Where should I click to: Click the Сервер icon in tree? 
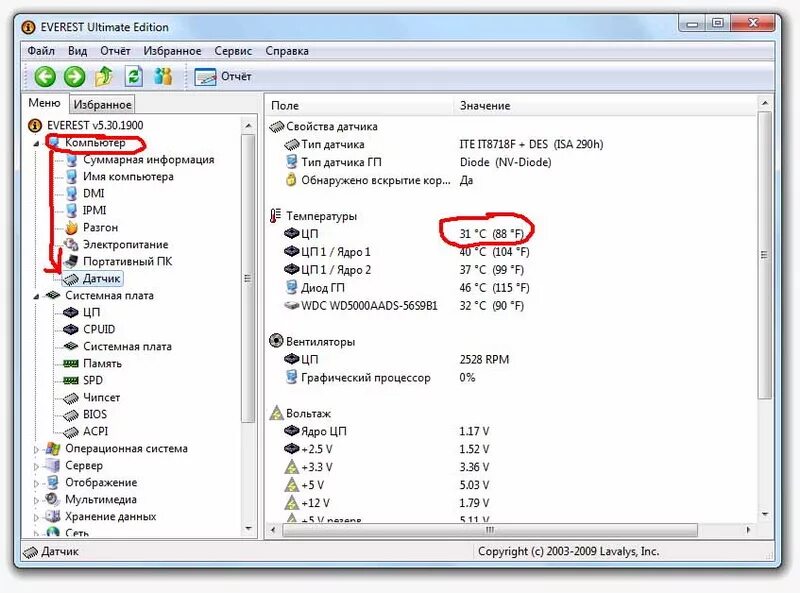pos(53,465)
